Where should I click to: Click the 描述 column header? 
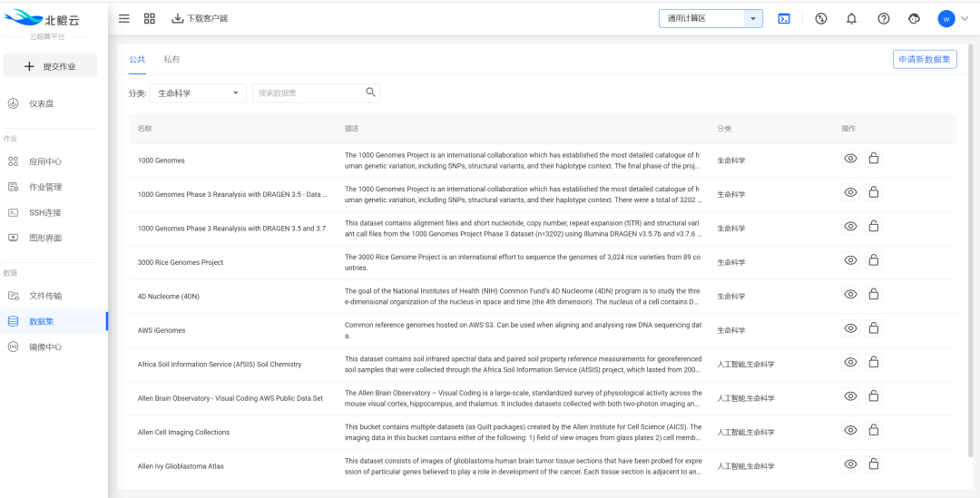click(352, 129)
